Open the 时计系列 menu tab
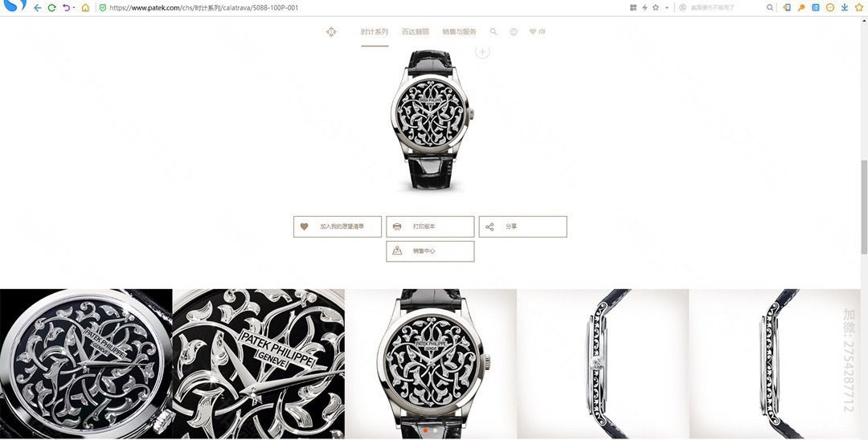 point(375,32)
